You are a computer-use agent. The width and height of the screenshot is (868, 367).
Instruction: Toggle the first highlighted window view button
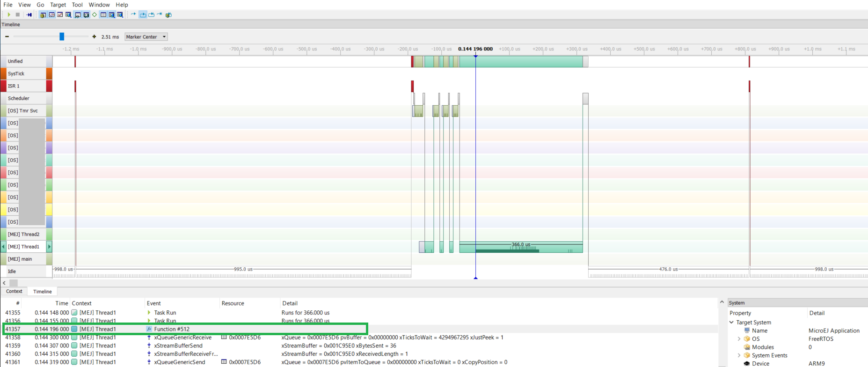(43, 15)
